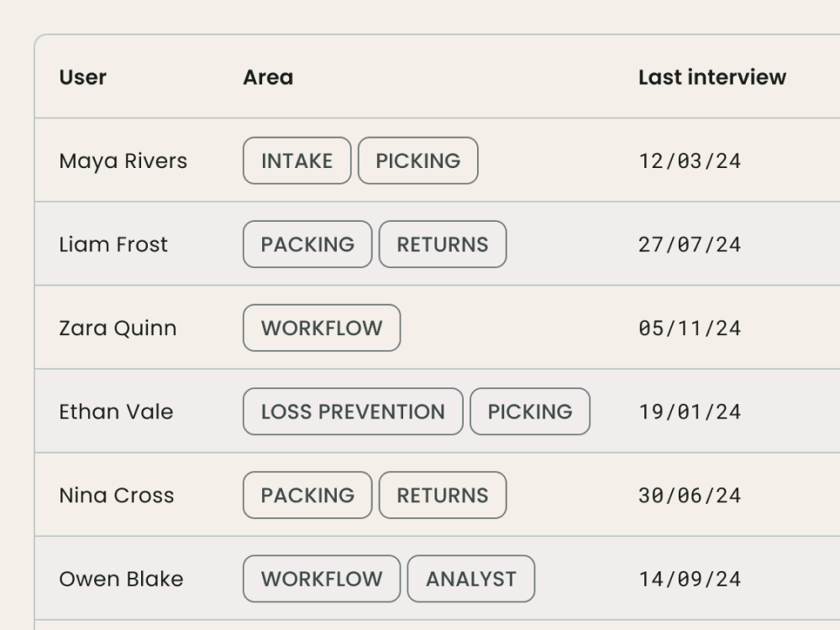840x630 pixels.
Task: Click Owen Blake's WORKFLOW tag
Action: (x=322, y=579)
